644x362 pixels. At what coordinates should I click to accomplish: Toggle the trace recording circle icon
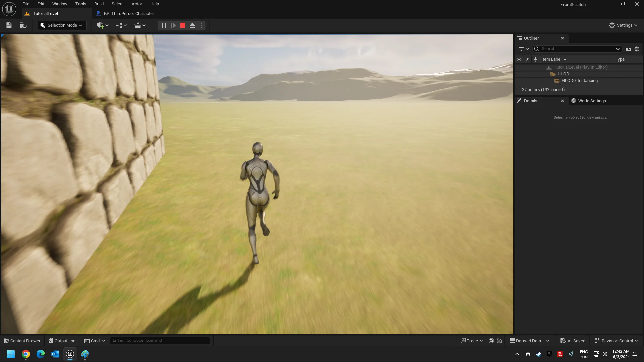(x=491, y=341)
